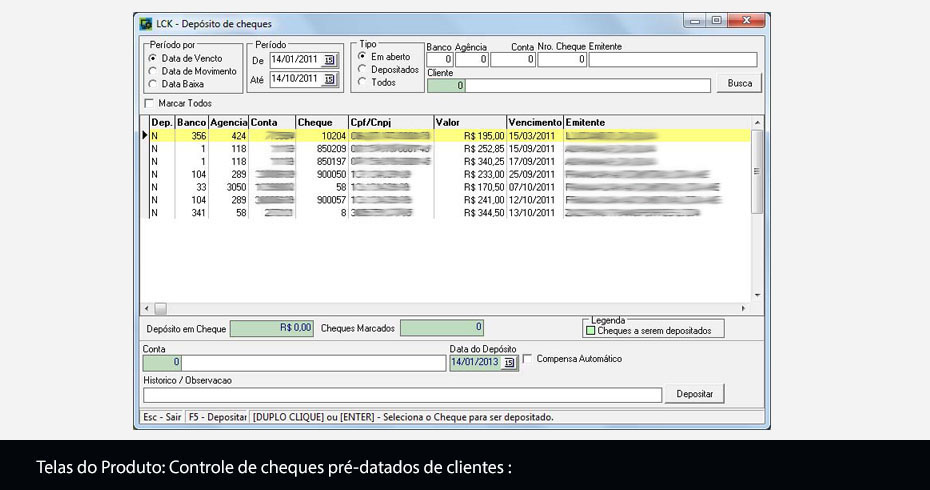Select Data de Movimento radio option
The width and height of the screenshot is (930, 490).
tap(152, 71)
